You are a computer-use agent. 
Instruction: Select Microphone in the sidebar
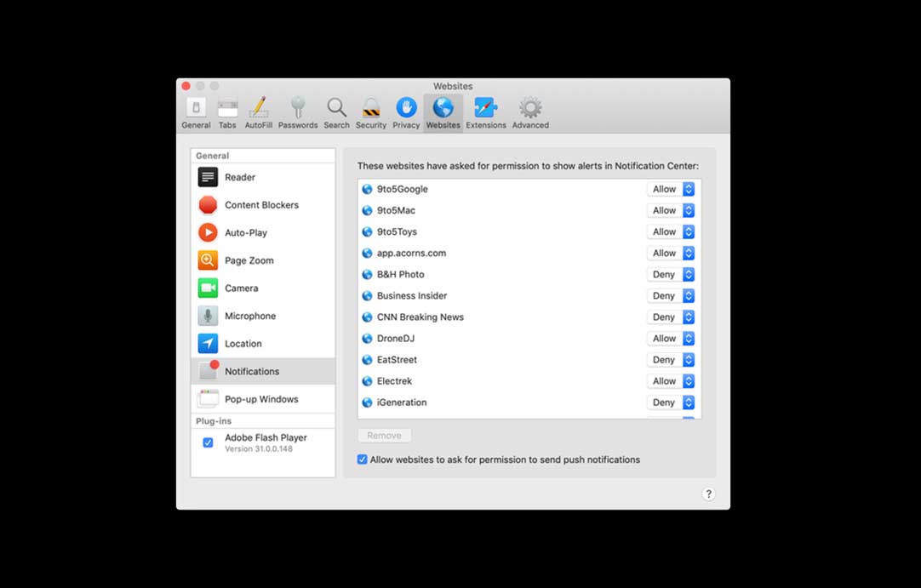click(263, 316)
